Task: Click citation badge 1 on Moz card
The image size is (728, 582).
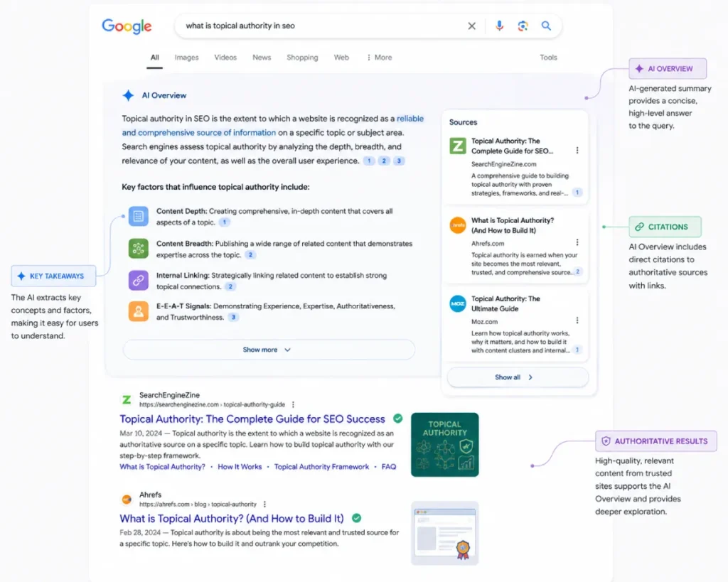Action: pos(577,350)
